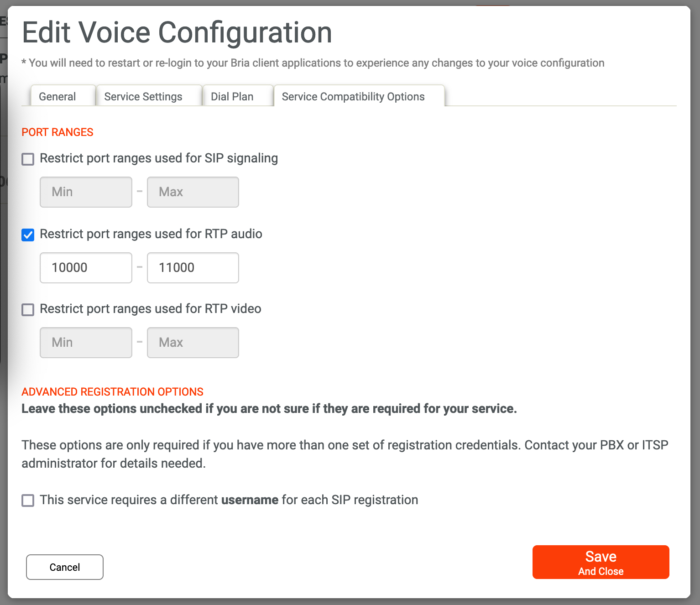Click the SIP signaling Min port field

[x=86, y=192]
